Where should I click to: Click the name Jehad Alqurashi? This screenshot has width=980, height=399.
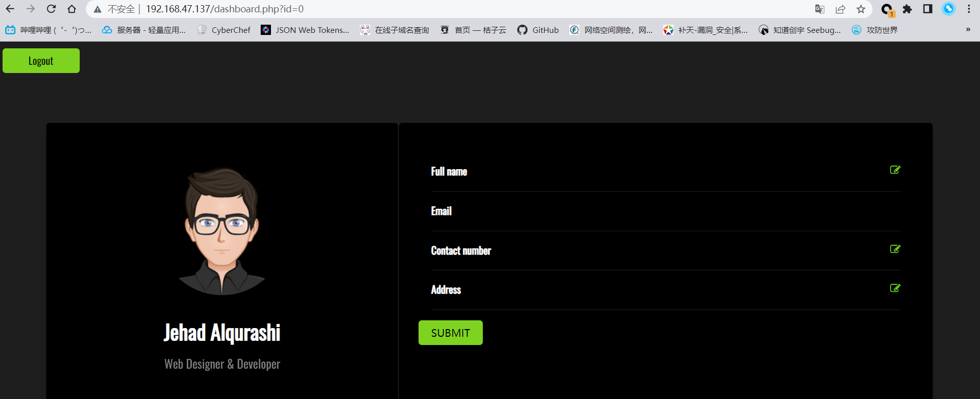click(222, 333)
